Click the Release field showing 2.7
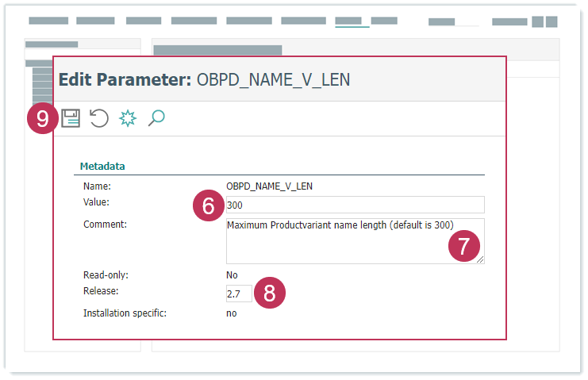The height and width of the screenshot is (380, 588). point(238,294)
